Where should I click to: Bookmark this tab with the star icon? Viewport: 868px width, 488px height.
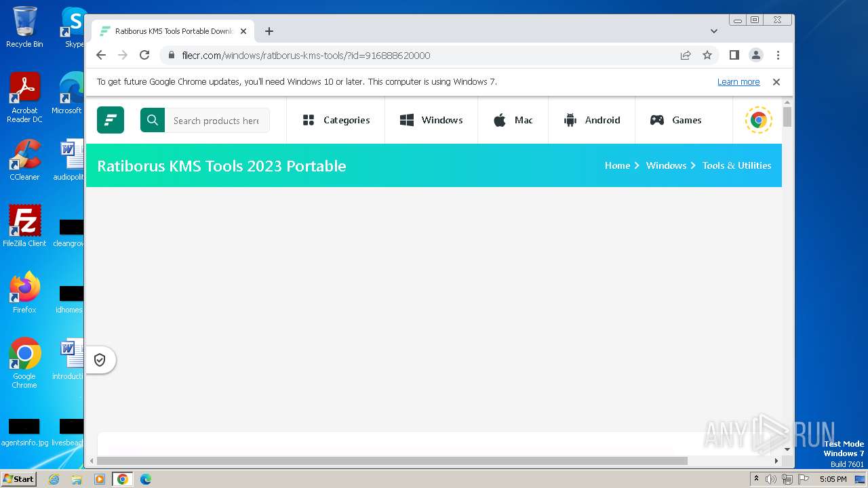click(x=707, y=55)
